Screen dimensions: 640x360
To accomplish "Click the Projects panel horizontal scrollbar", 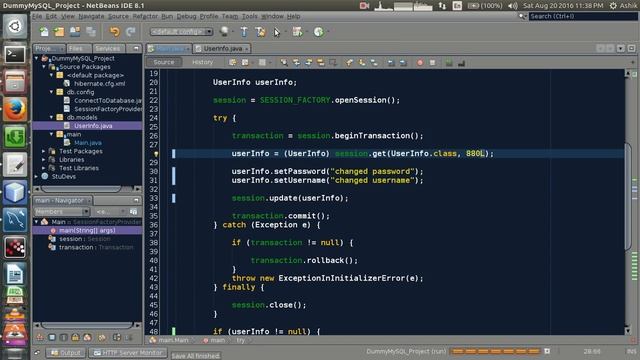I will tap(82, 189).
